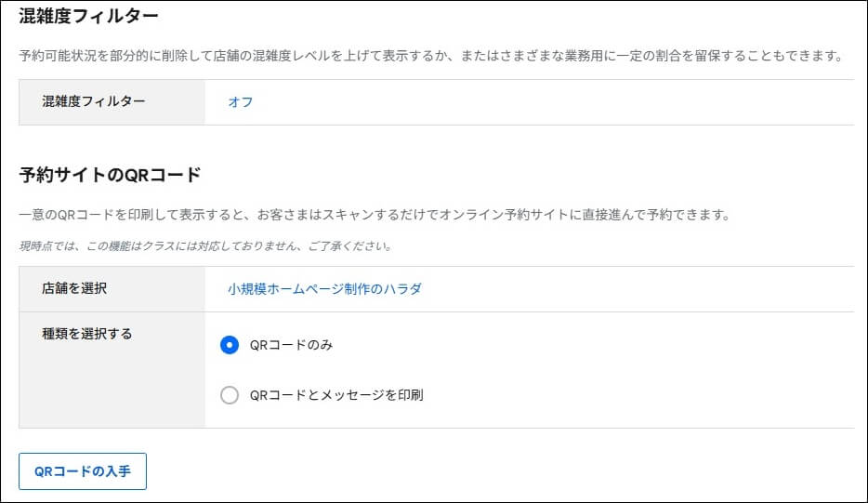Open store link 小規模ホームページ制作のハラダ
The width and height of the screenshot is (868, 503).
click(x=324, y=288)
